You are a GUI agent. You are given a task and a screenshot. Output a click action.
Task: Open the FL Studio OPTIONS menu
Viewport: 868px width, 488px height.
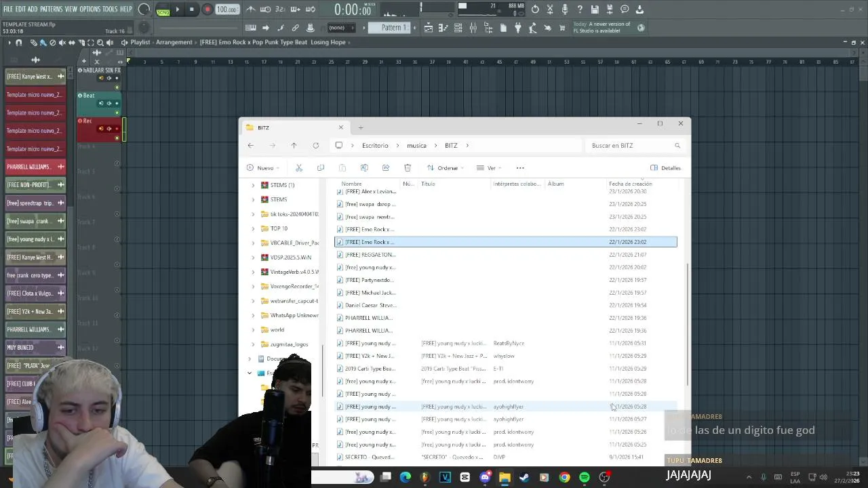point(90,9)
